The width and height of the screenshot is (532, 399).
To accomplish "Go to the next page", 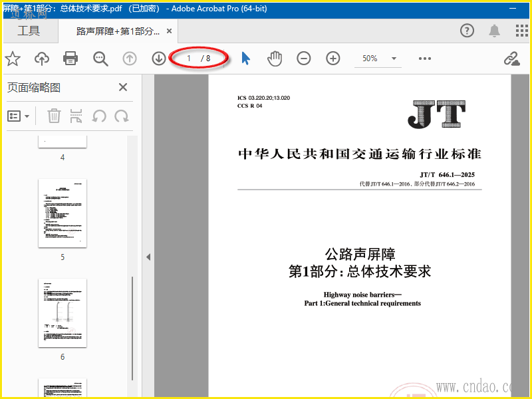I will (x=158, y=59).
